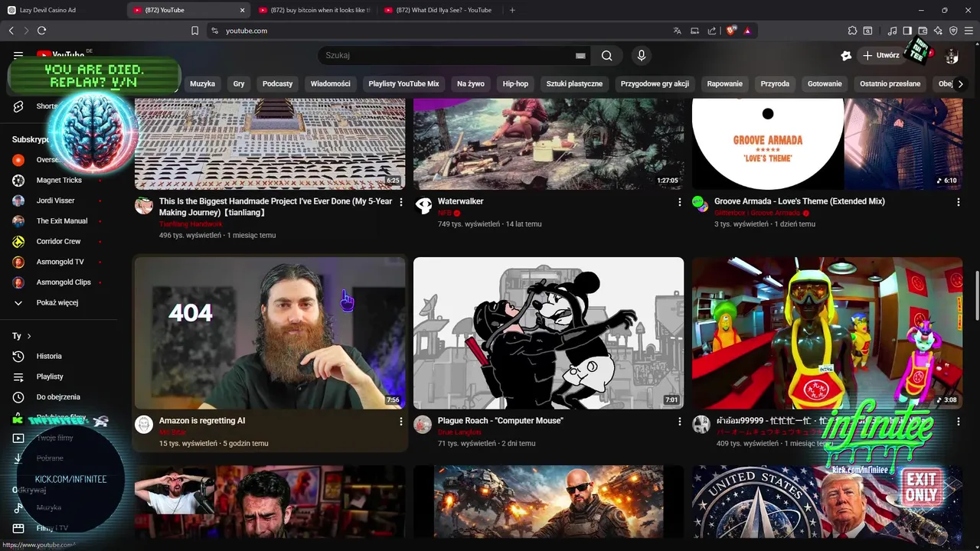This screenshot has height=551, width=980.
Task: Open the translate page icon in address bar
Action: (677, 31)
